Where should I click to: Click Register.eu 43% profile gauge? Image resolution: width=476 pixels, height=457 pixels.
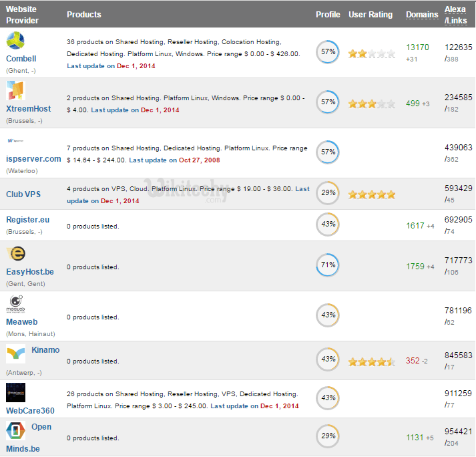[x=328, y=224]
